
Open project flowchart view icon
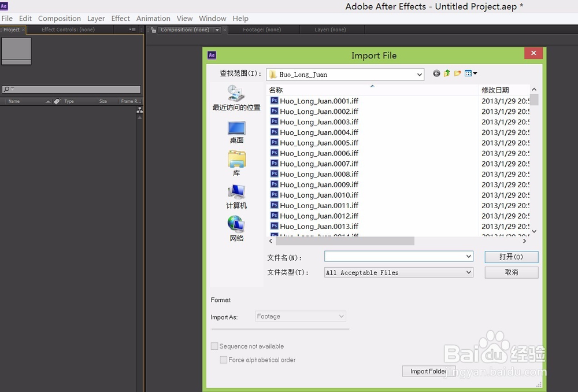[x=139, y=110]
